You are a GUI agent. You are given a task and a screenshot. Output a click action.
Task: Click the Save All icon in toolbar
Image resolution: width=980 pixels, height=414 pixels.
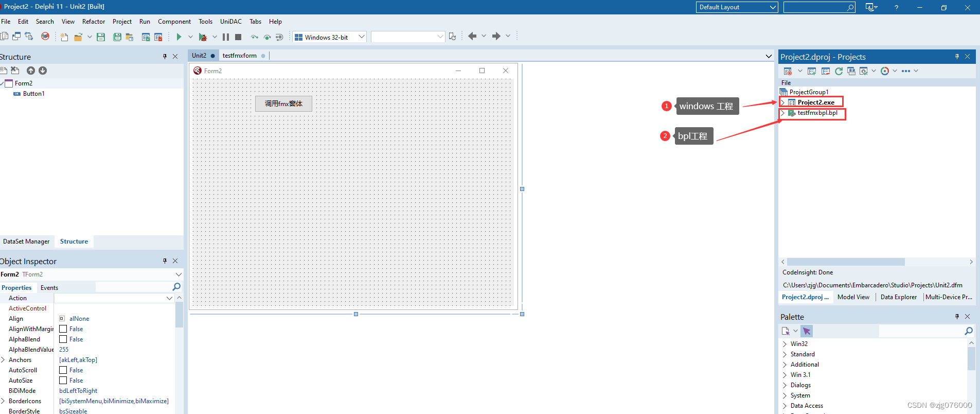click(117, 37)
